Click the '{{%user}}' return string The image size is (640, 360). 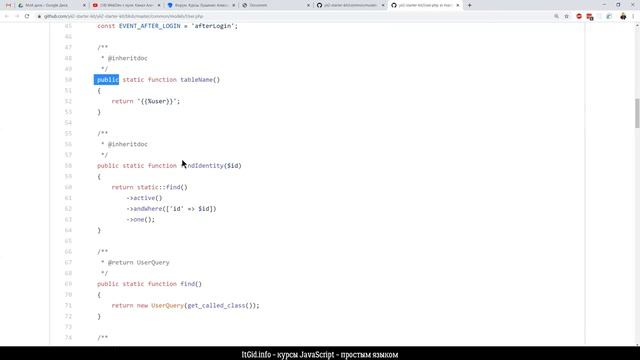coord(157,101)
